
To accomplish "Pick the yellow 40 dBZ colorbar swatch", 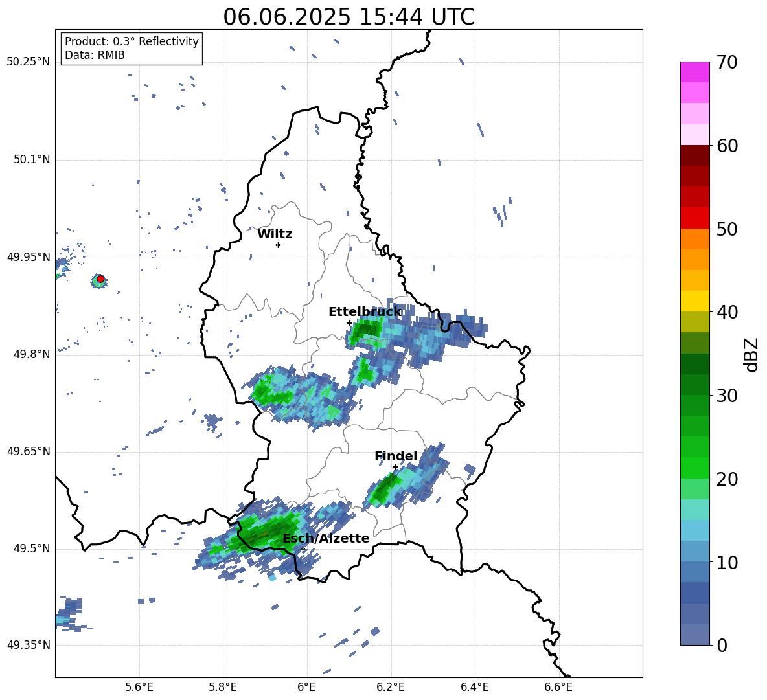I will tap(694, 301).
